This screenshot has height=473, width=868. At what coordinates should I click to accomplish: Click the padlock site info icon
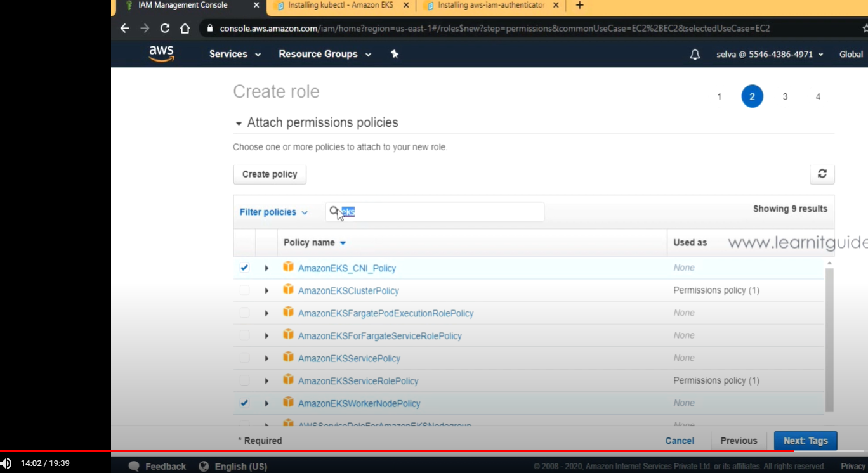tap(210, 28)
